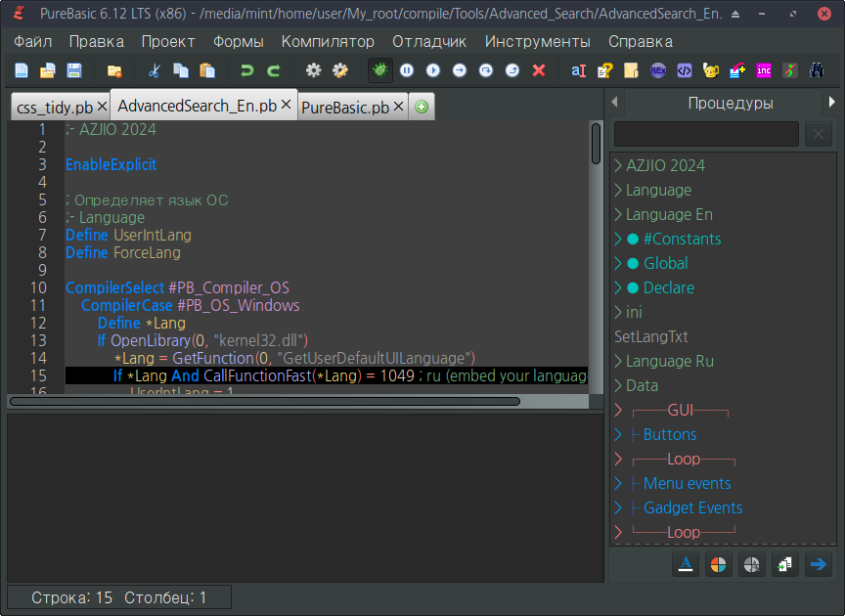
Task: Click the four-color circle button
Action: [719, 564]
